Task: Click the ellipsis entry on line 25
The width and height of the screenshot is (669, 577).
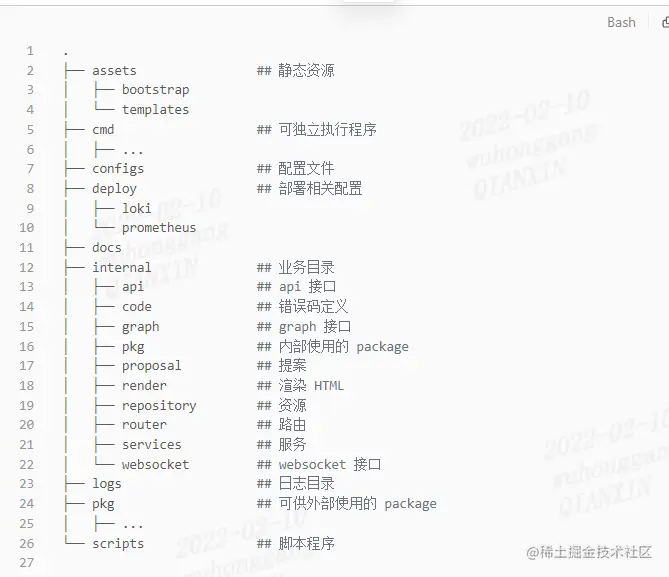Action: 133,525
